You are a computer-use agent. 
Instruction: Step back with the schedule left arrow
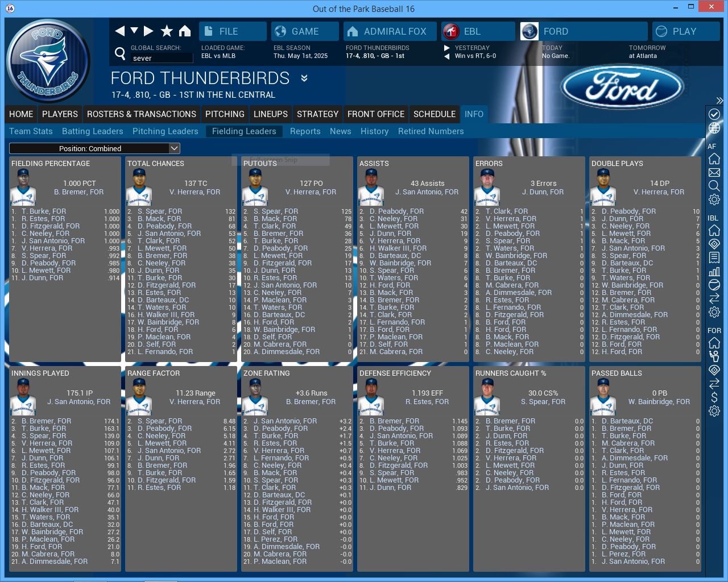pyautogui.click(x=447, y=56)
